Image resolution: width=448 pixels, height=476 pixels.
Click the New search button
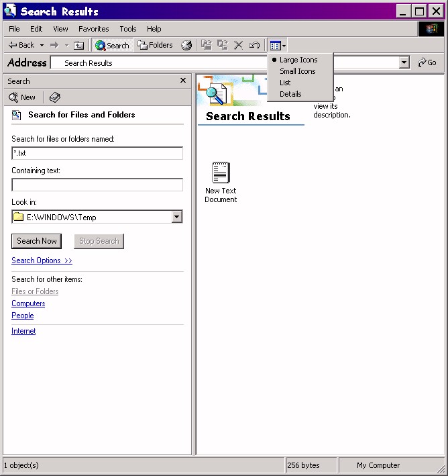[x=22, y=97]
